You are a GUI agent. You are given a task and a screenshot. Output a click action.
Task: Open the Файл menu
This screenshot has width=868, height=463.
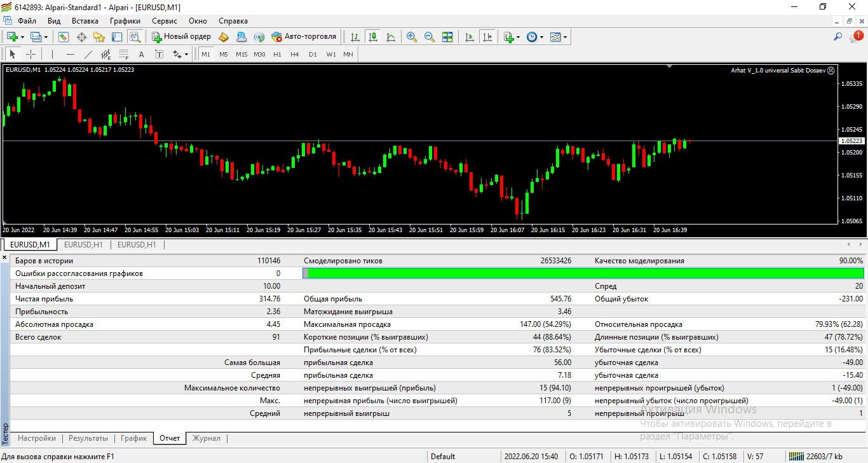point(27,21)
